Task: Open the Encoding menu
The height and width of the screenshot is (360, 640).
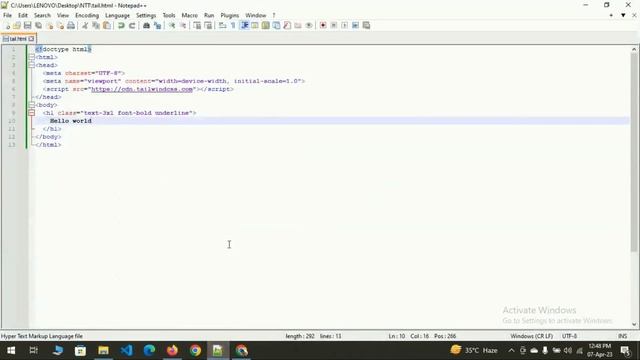Action: [x=87, y=15]
